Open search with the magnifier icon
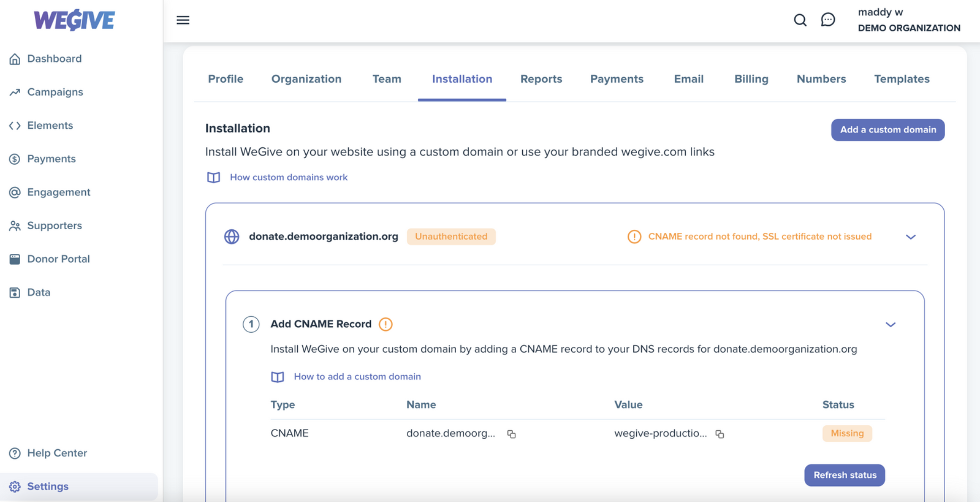 click(x=800, y=20)
